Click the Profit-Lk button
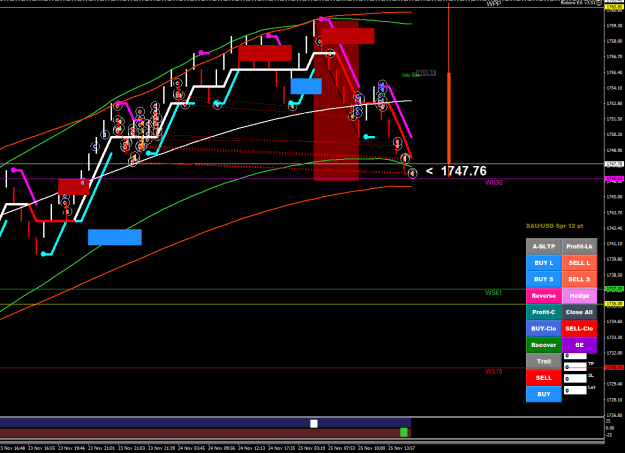This screenshot has width=625, height=453. pos(579,246)
